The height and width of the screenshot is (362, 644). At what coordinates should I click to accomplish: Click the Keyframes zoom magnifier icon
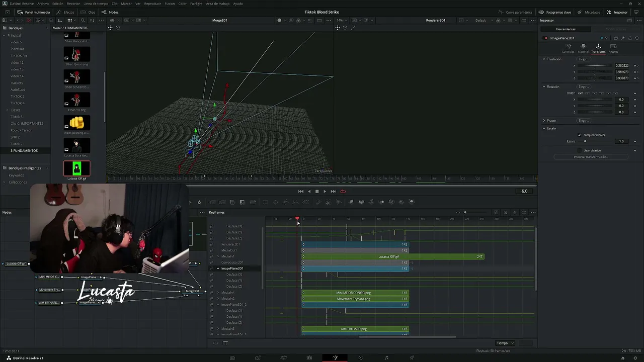506,212
